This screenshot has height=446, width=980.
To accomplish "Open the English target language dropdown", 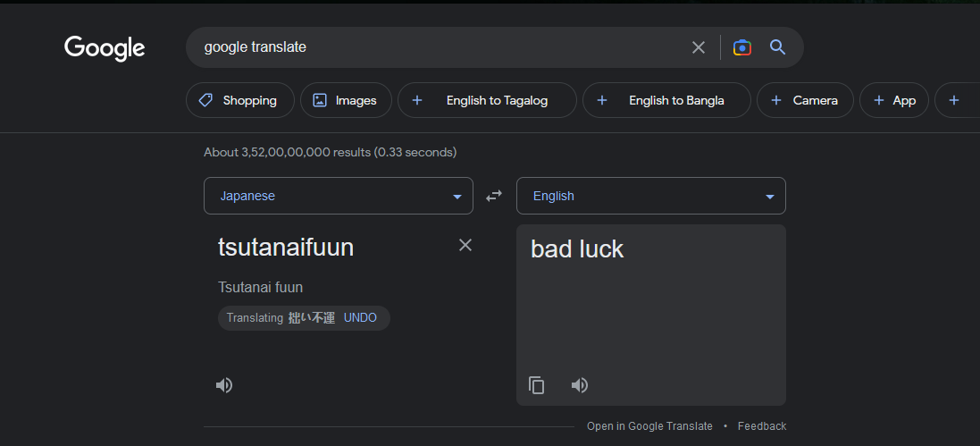I will [651, 196].
